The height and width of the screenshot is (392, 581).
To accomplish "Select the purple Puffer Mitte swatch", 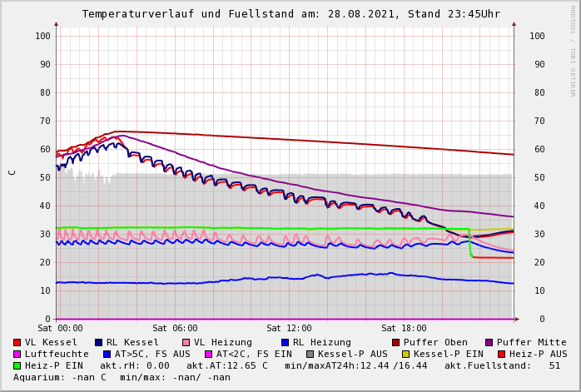I will [x=489, y=342].
